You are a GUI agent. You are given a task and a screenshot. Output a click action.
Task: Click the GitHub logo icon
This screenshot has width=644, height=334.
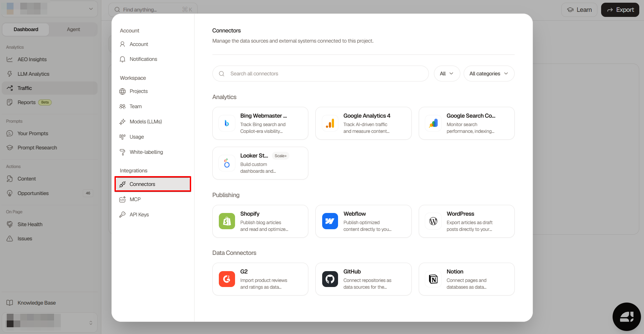[330, 279]
